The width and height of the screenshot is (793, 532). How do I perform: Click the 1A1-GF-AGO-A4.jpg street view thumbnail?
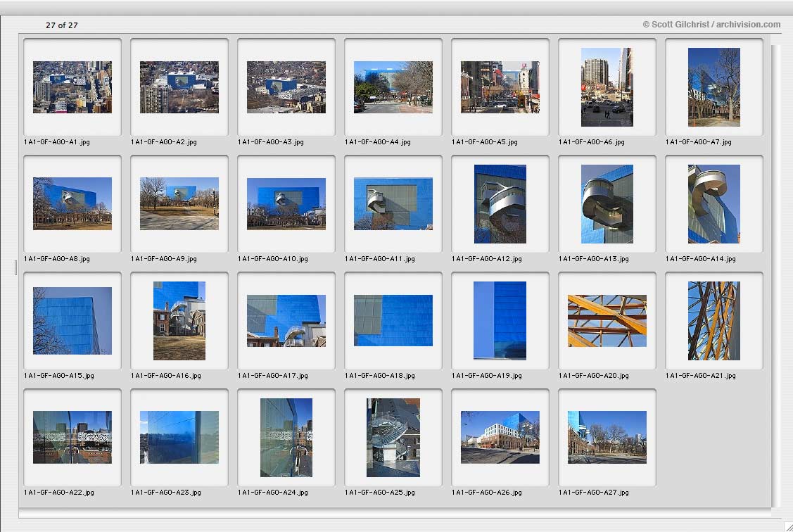tap(393, 87)
